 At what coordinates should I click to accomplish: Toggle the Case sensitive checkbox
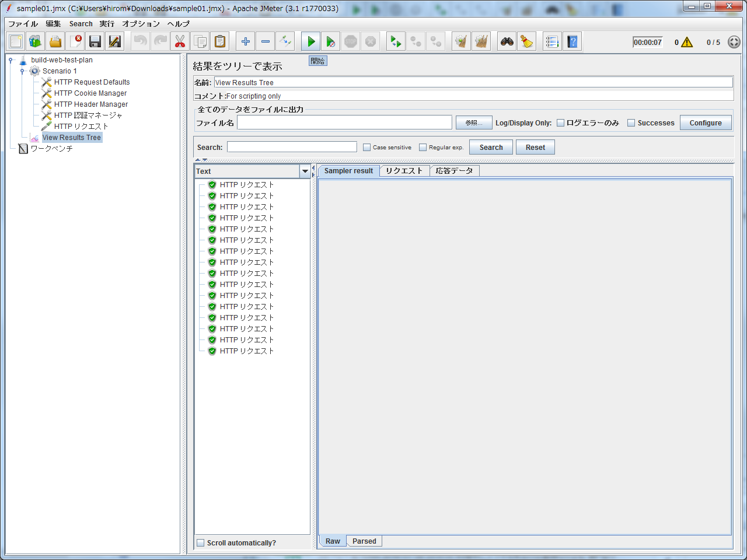click(x=366, y=148)
